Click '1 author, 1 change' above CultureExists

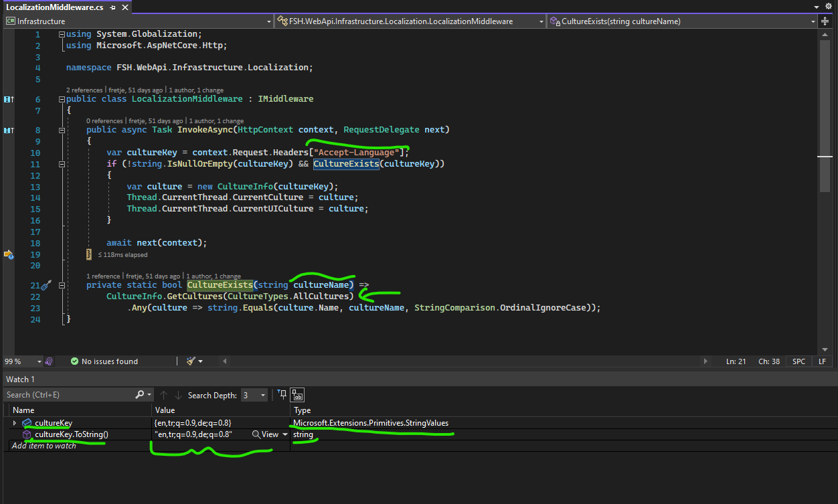coord(212,276)
